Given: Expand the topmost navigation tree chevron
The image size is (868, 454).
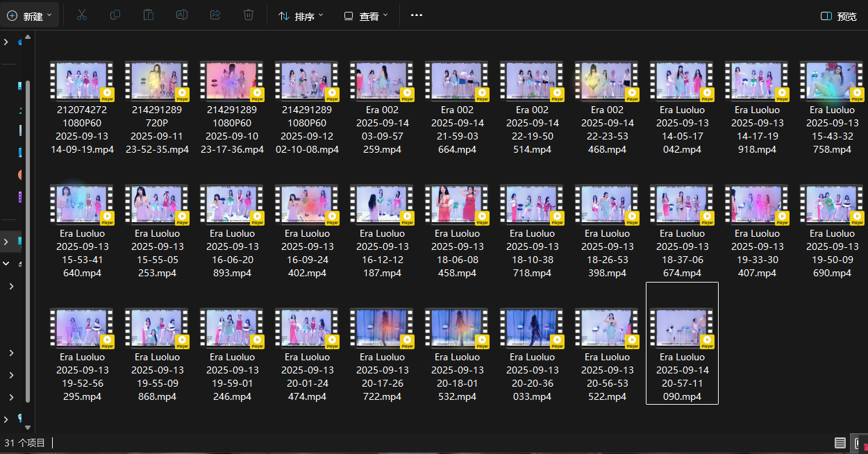Looking at the screenshot, I should 6,42.
